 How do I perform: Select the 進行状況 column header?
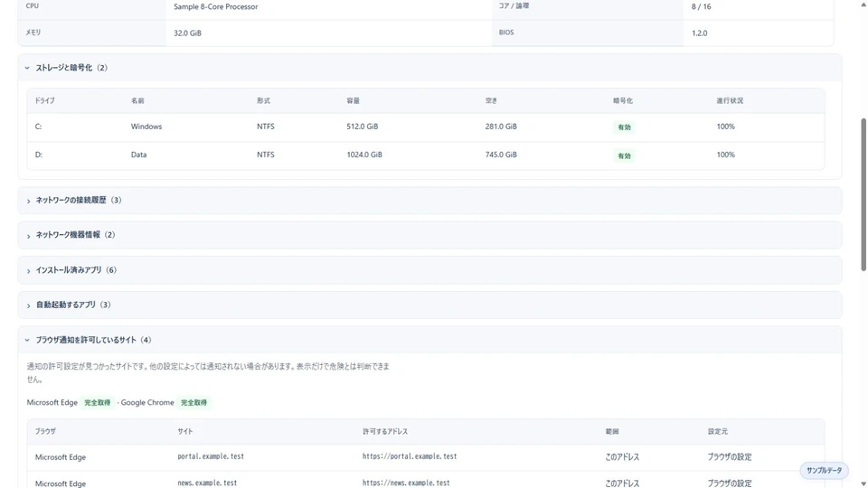[x=730, y=100]
